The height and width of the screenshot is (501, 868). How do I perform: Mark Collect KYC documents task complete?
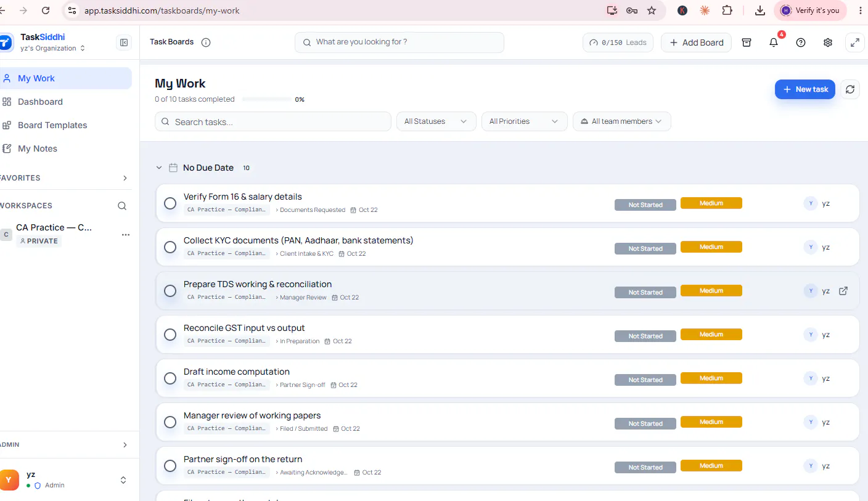coord(170,247)
